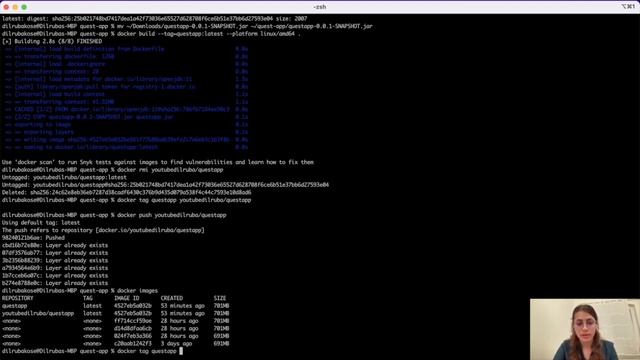Viewport: 640px width, 360px height.
Task: Click image ID 'd14d8dfaa6cb'
Action: (x=133, y=329)
